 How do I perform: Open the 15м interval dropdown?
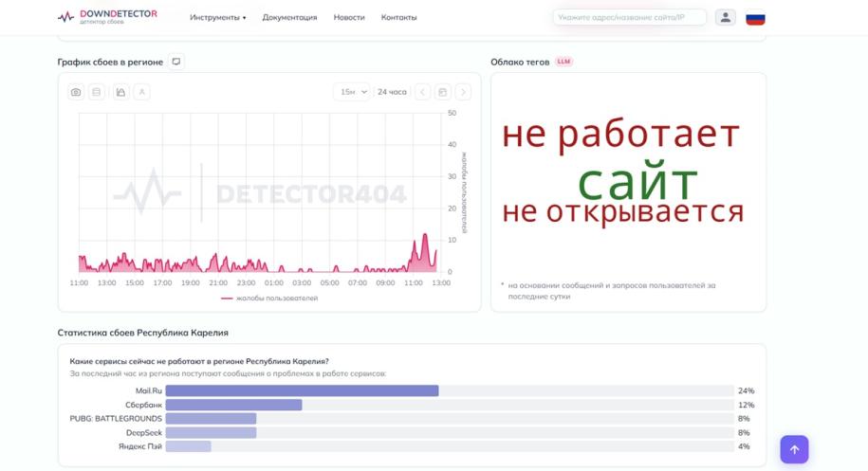click(353, 92)
